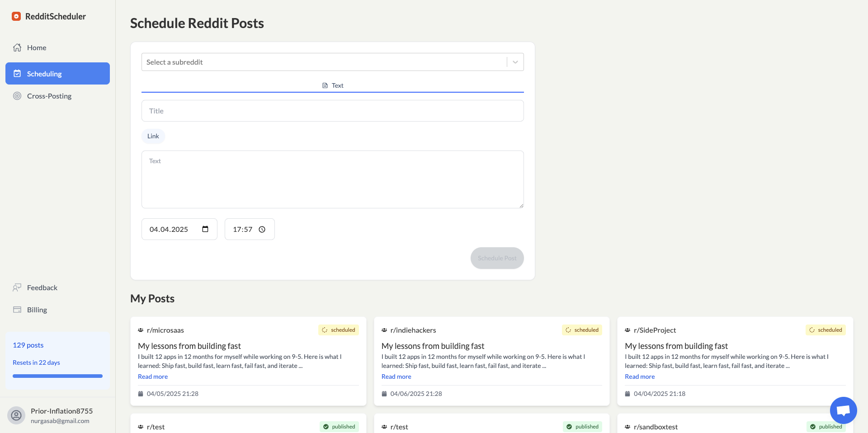
Task: Click the r/microsaas post title My lessons from building fast
Action: [189, 346]
